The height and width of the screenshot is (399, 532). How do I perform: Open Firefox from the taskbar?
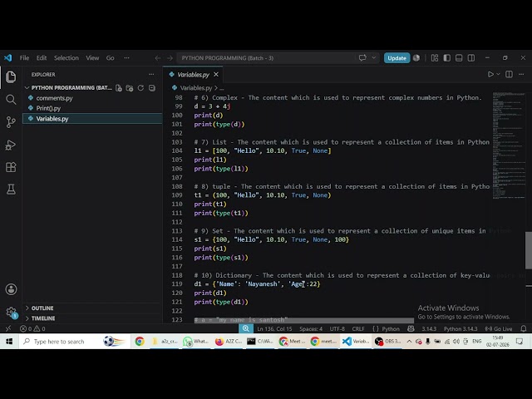229,342
